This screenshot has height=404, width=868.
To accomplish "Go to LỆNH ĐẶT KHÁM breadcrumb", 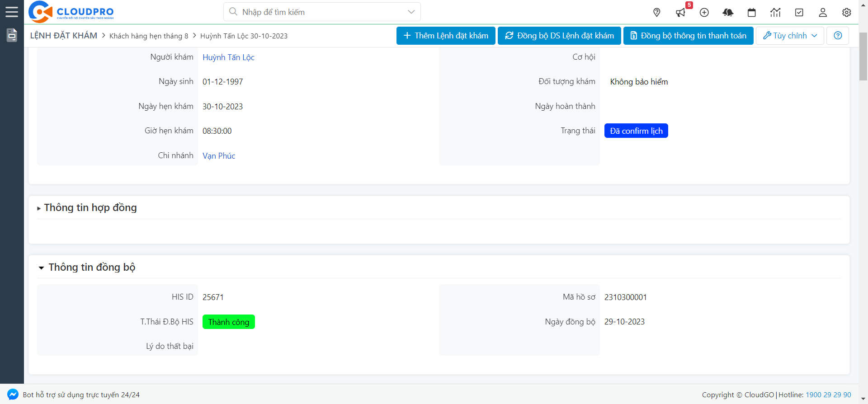I will [64, 36].
